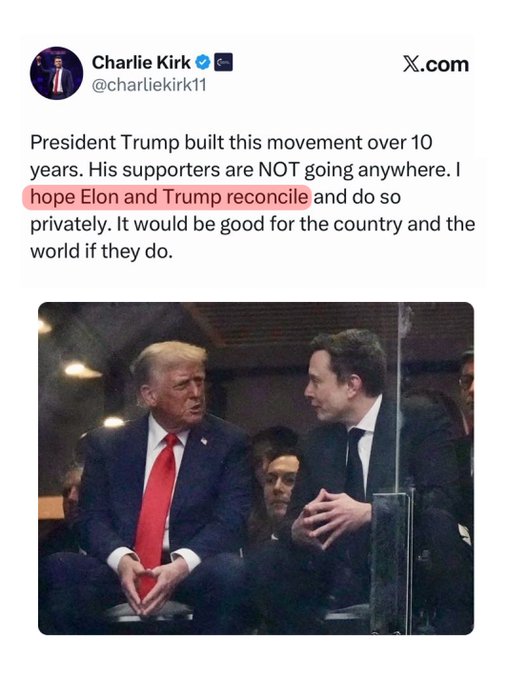
Task: Open the @charliekirk11 handle link
Action: 149,85
